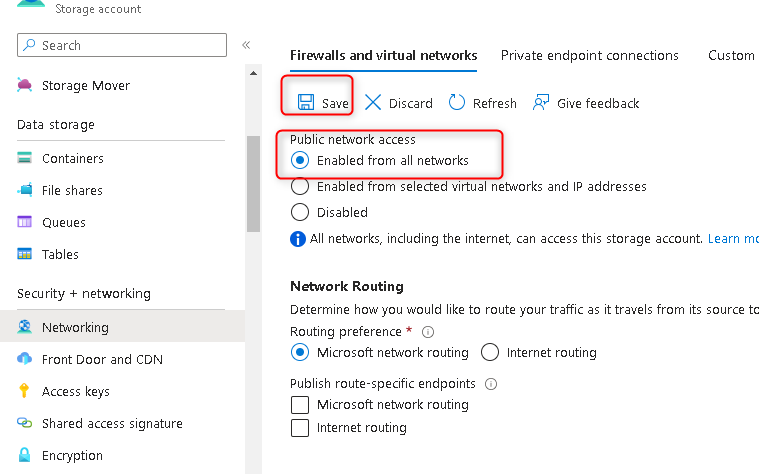Collapse the sidebar with double chevron
The image size is (759, 474).
(246, 45)
